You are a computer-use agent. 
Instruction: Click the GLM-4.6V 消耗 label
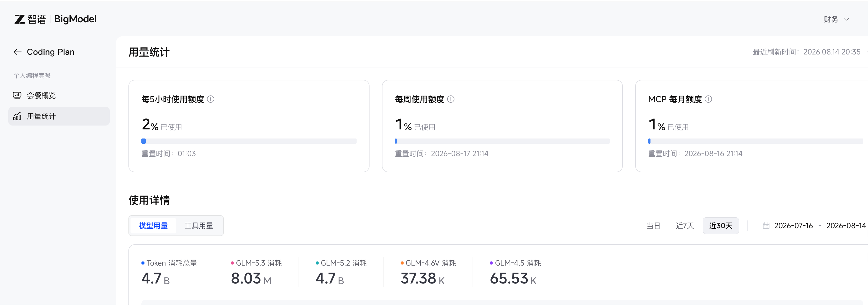pyautogui.click(x=431, y=263)
